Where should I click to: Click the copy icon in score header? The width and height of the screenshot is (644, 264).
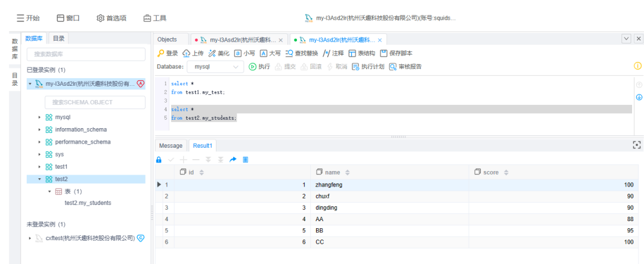click(x=477, y=172)
